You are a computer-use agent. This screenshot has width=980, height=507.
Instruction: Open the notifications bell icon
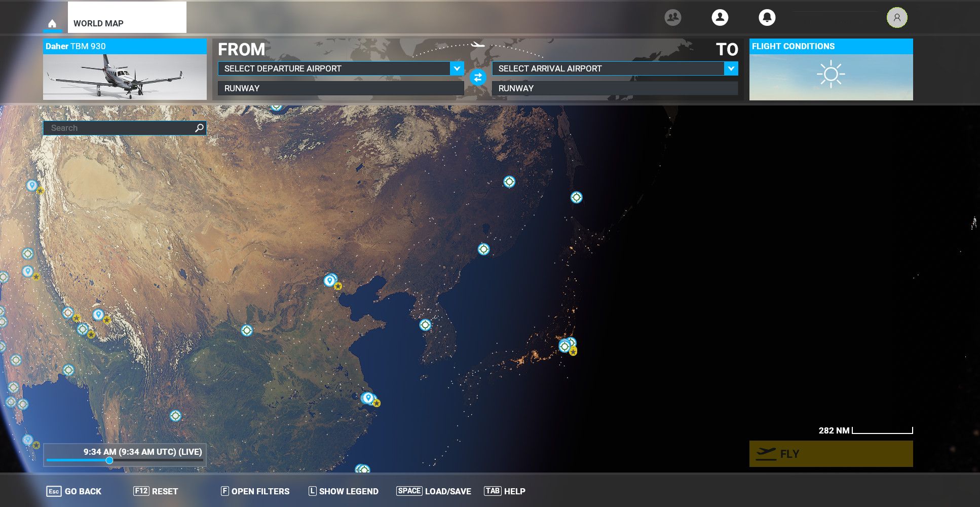click(x=767, y=17)
